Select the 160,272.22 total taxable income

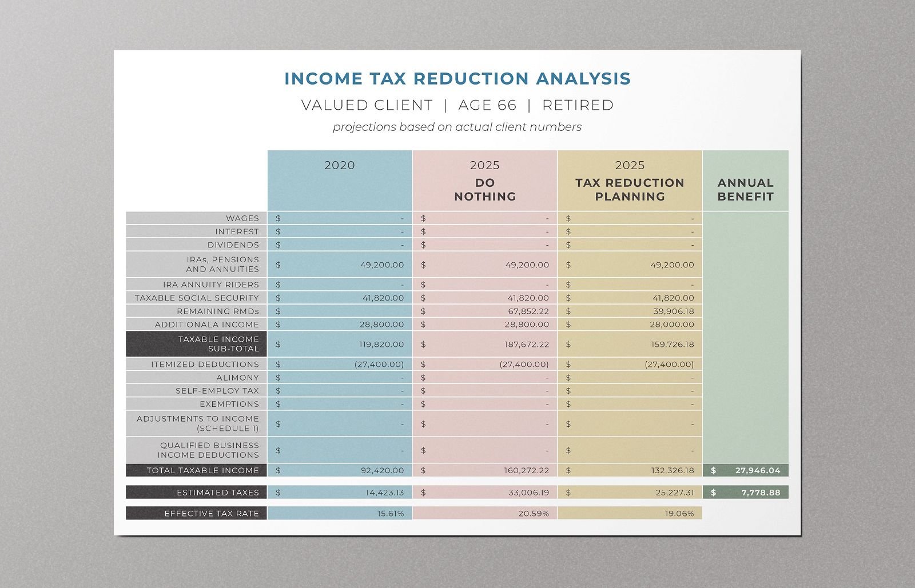527,470
